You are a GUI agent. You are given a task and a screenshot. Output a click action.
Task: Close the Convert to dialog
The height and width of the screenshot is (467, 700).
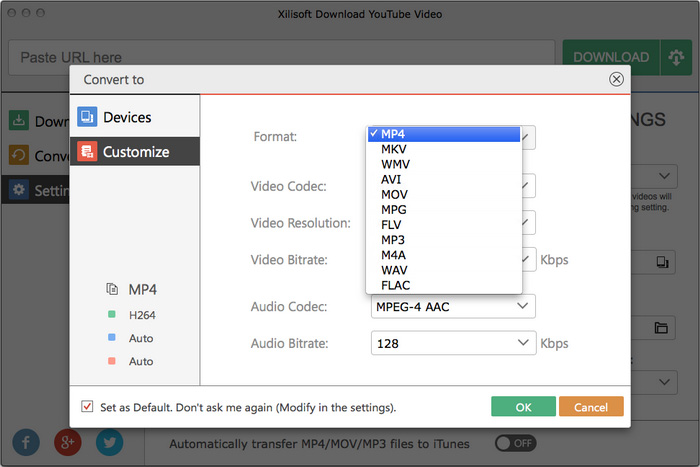click(x=616, y=79)
